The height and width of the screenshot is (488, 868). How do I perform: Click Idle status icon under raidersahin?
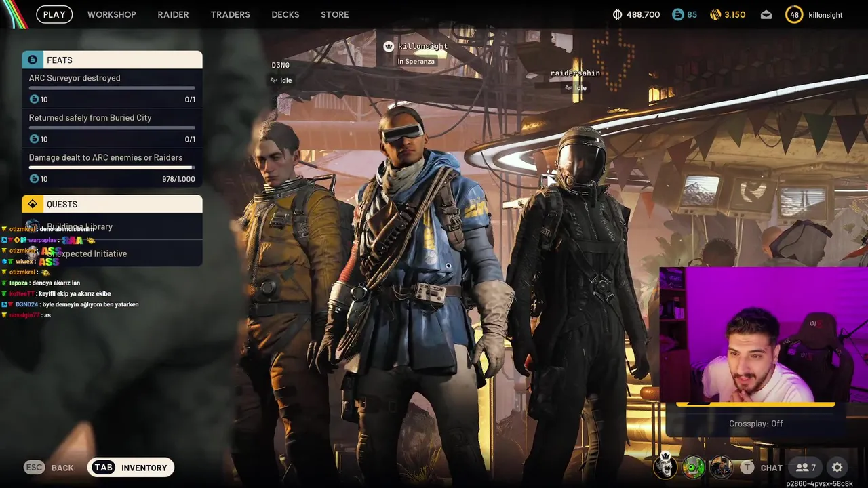[568, 88]
